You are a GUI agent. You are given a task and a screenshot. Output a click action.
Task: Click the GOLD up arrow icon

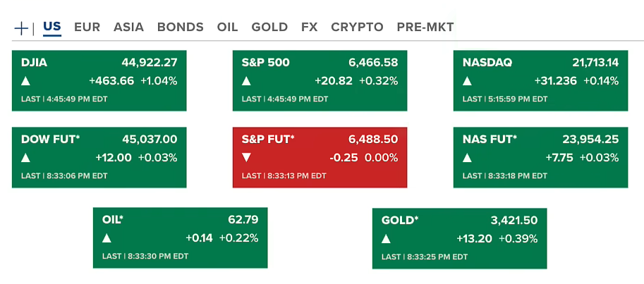(386, 238)
